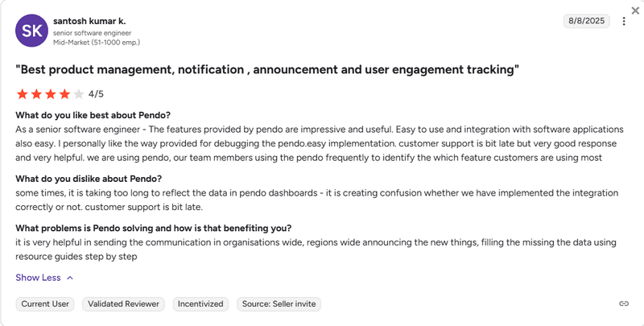Click the SK reviewer avatar
The height and width of the screenshot is (326, 644).
point(31,31)
